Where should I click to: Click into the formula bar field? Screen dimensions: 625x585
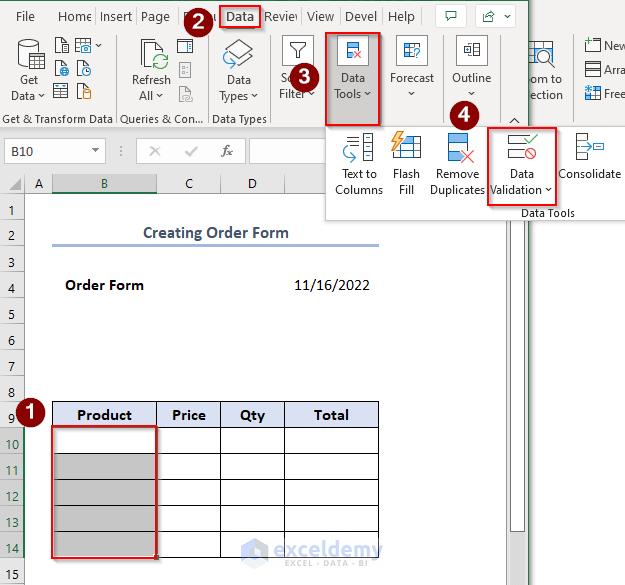point(287,151)
